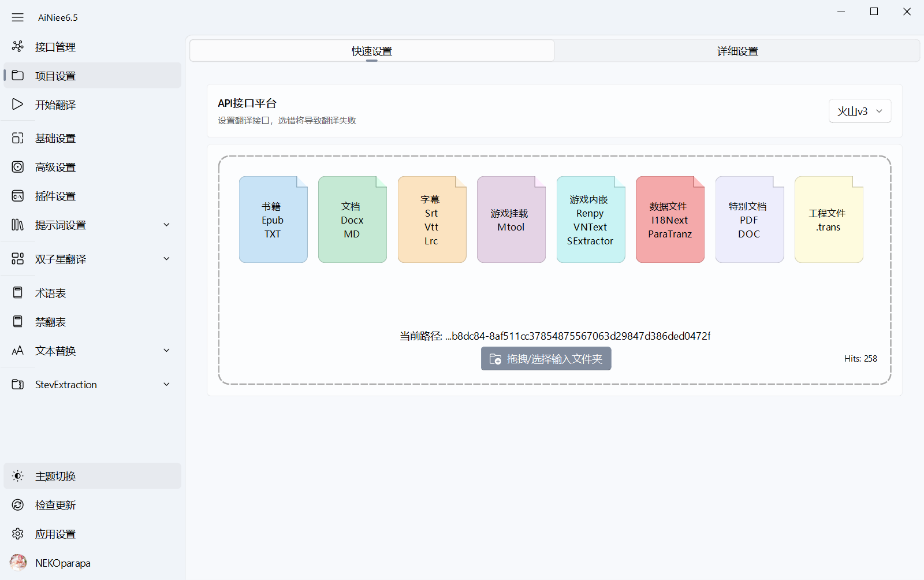The image size is (924, 580).
Task: Expand the 文本替换 submenu chevron
Action: coord(166,351)
